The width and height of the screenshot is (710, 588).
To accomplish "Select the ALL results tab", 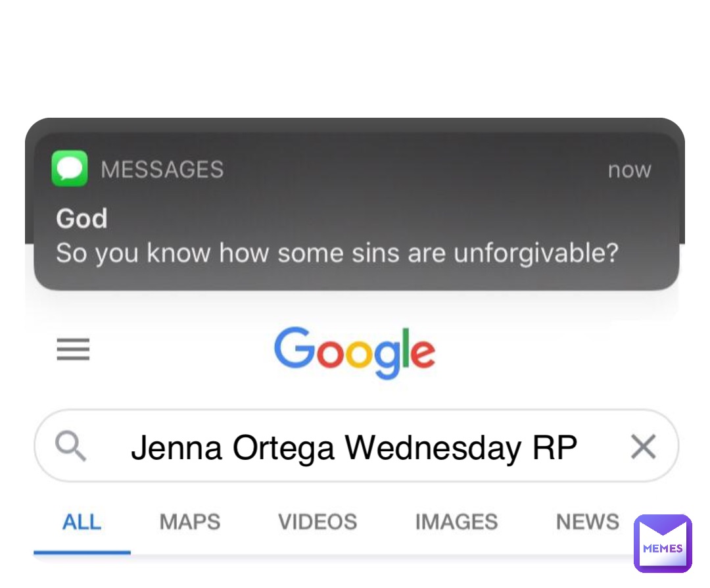I will (x=82, y=522).
